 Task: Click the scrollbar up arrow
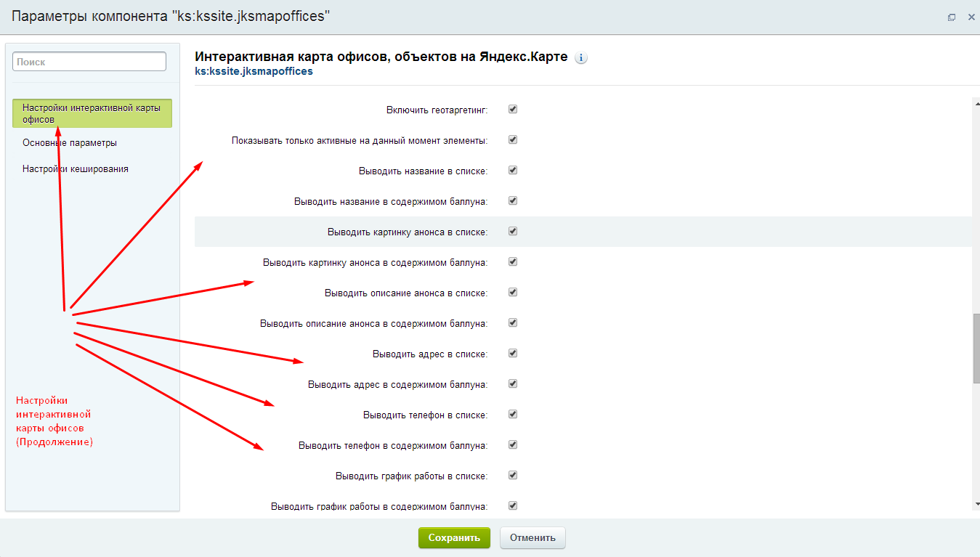pos(976,103)
